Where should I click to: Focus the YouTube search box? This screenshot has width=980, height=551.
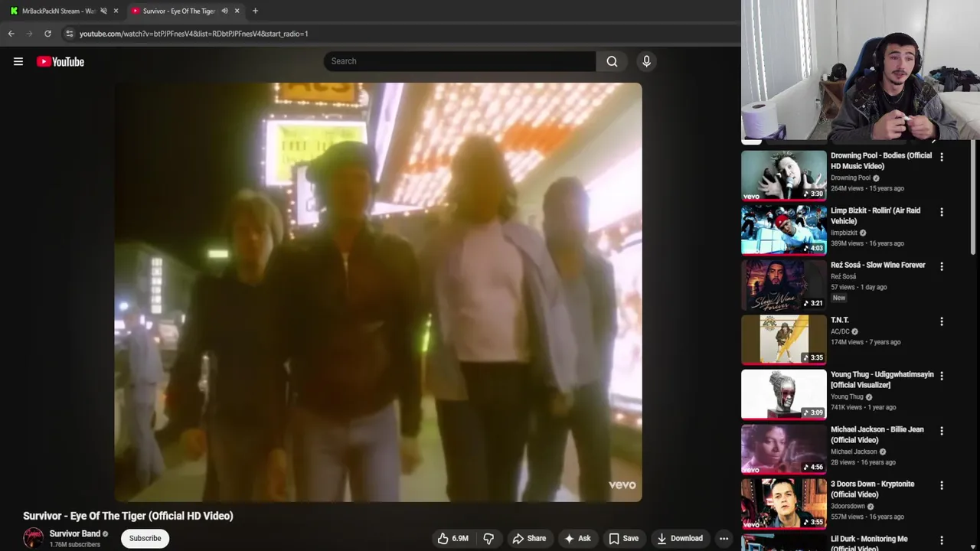459,61
